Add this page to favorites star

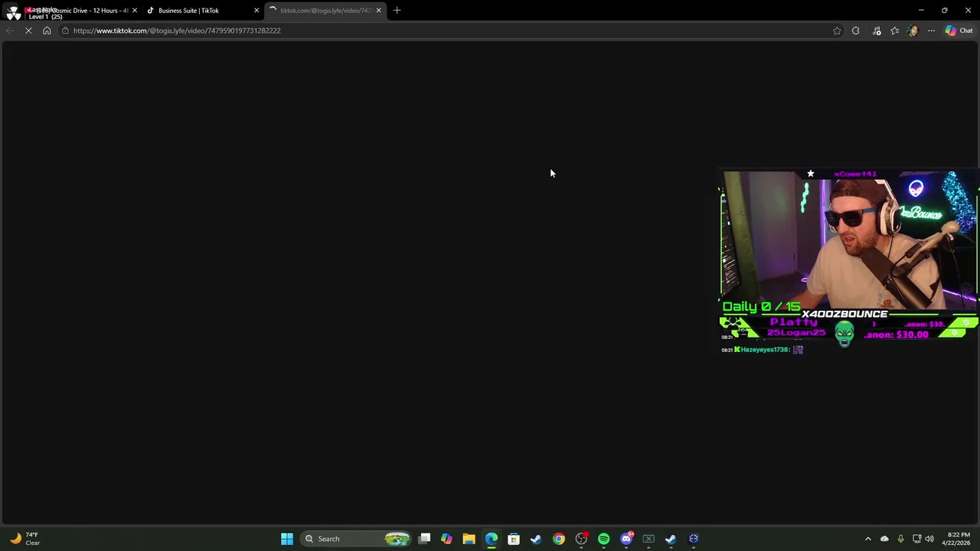pyautogui.click(x=837, y=31)
